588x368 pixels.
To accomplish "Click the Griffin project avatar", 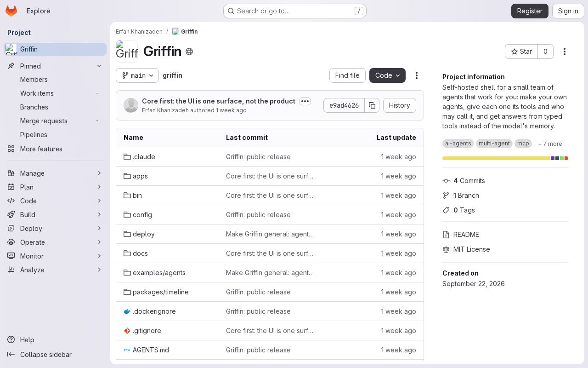I will click(x=127, y=52).
